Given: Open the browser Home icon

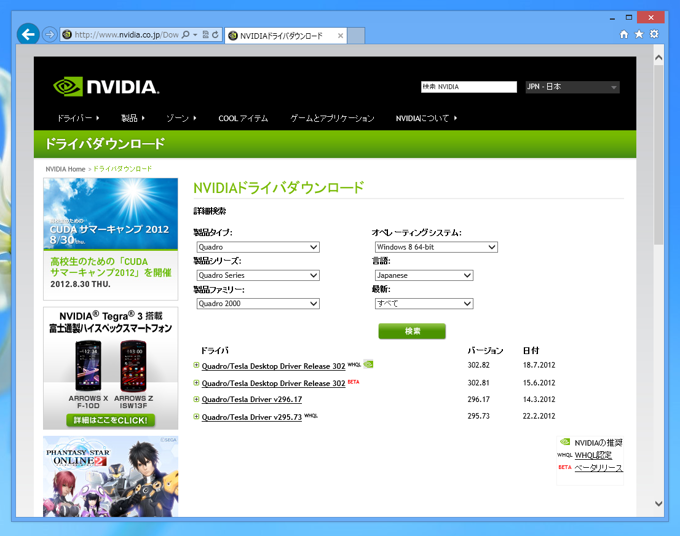Looking at the screenshot, I should (624, 34).
